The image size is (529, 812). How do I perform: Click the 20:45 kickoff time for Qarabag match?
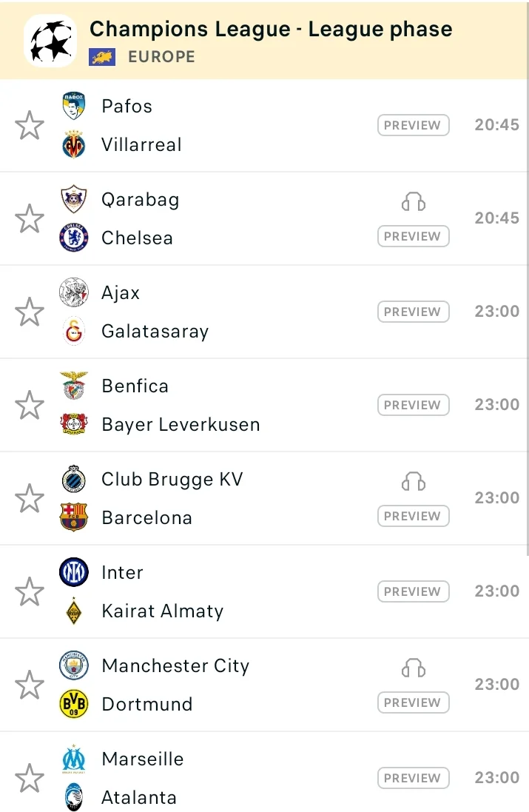496,218
